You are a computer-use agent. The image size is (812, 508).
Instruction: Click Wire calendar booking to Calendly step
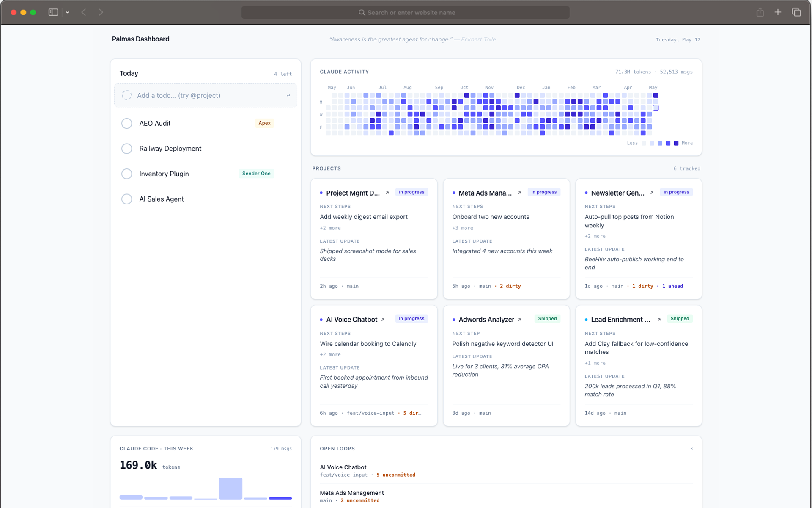pyautogui.click(x=368, y=344)
